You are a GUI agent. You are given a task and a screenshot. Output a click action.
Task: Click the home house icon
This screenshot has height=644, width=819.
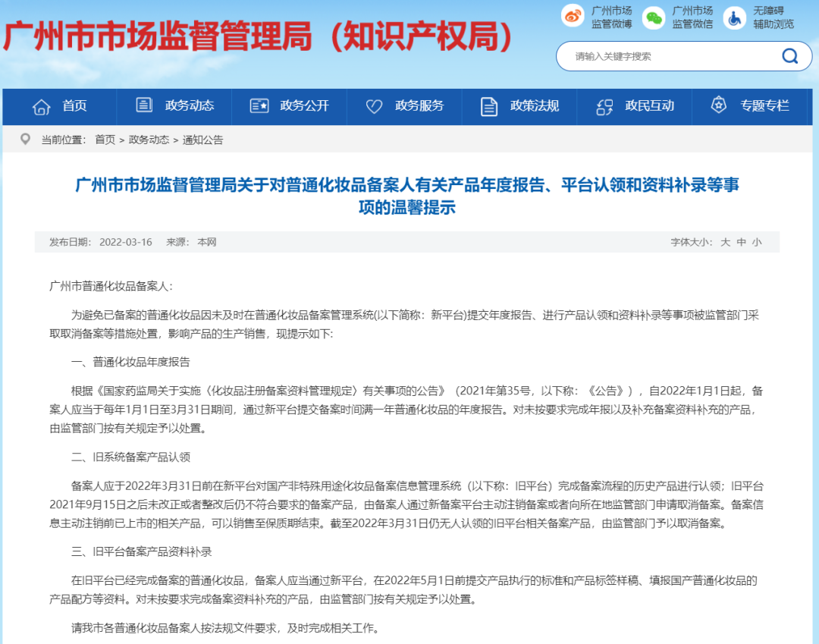tap(41, 107)
